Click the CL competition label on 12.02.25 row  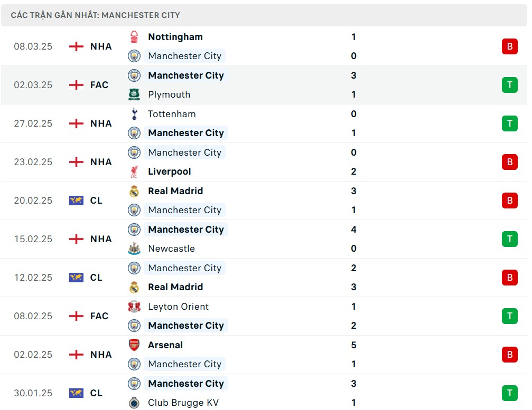coord(96,278)
